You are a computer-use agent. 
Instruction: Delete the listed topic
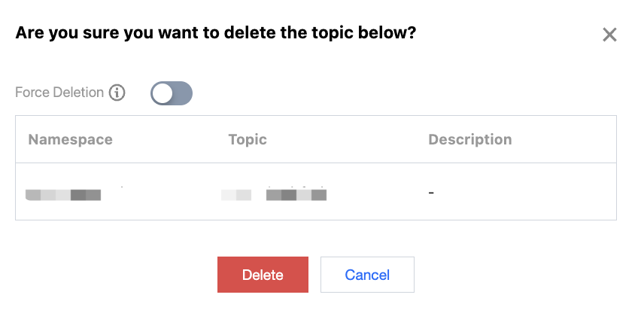(x=263, y=275)
